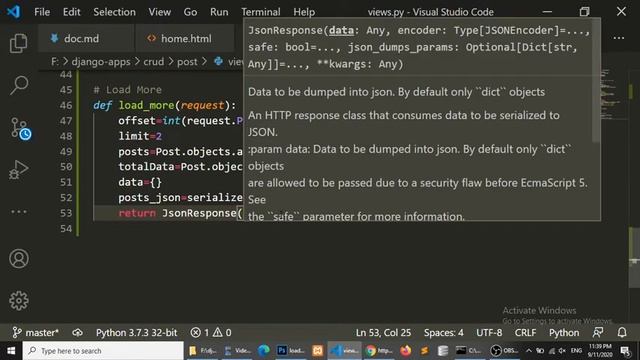This screenshot has height=360, width=640.
Task: Click line number 53 in gutter
Action: tap(66, 213)
